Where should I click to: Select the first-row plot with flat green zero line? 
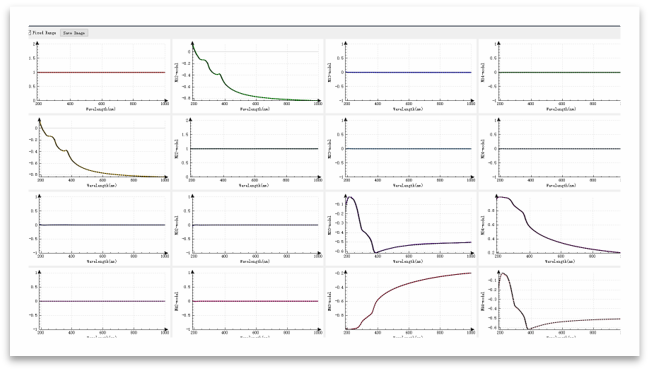[x=550, y=76]
